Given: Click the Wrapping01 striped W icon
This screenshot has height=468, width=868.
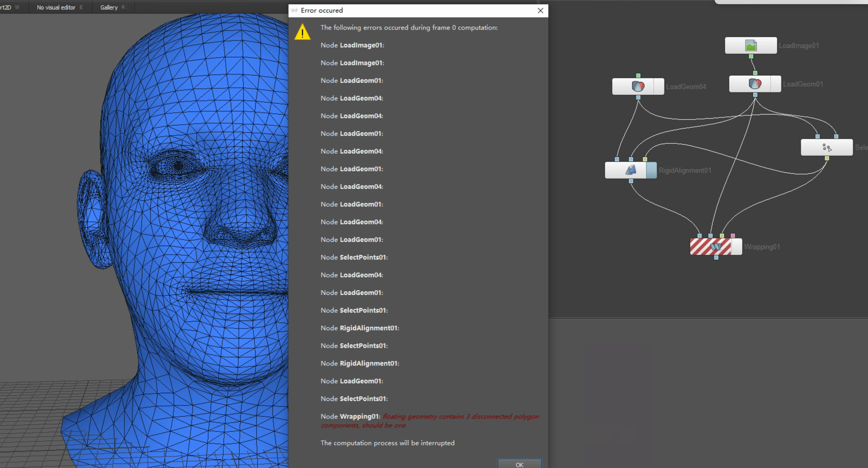Looking at the screenshot, I should click(716, 247).
